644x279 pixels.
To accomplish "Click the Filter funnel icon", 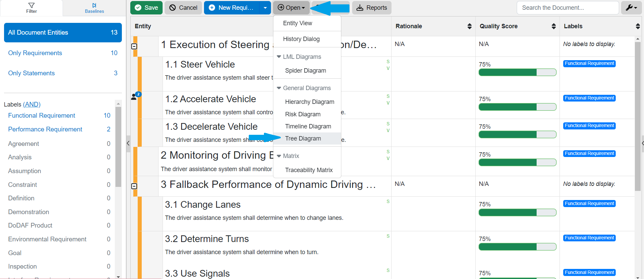I will pos(31,5).
